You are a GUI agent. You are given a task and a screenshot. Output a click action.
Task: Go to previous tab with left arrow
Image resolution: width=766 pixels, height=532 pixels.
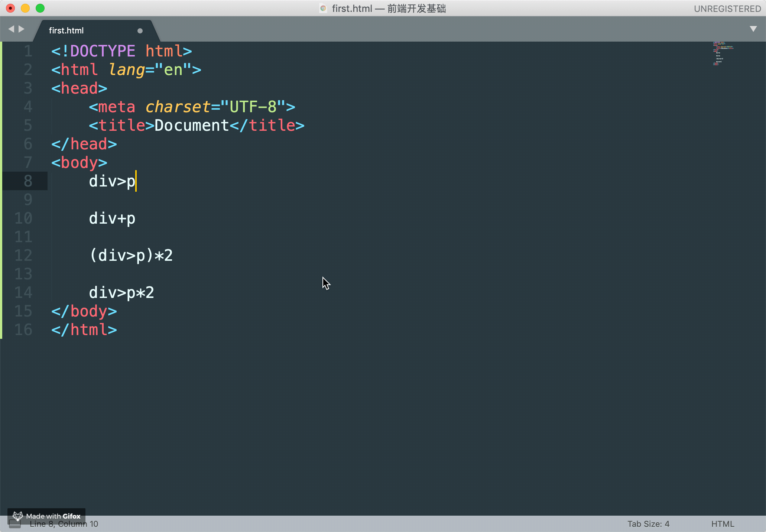pyautogui.click(x=11, y=29)
